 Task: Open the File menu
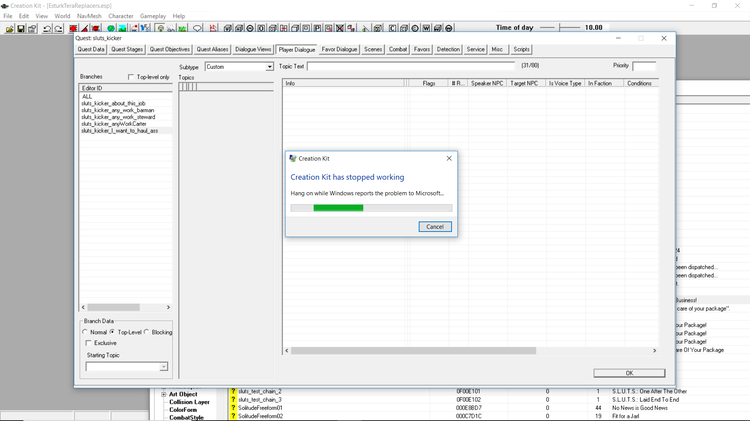[x=8, y=16]
